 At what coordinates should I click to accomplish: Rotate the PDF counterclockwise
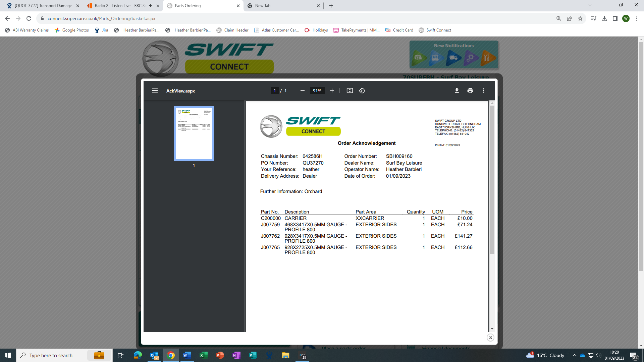(x=362, y=91)
